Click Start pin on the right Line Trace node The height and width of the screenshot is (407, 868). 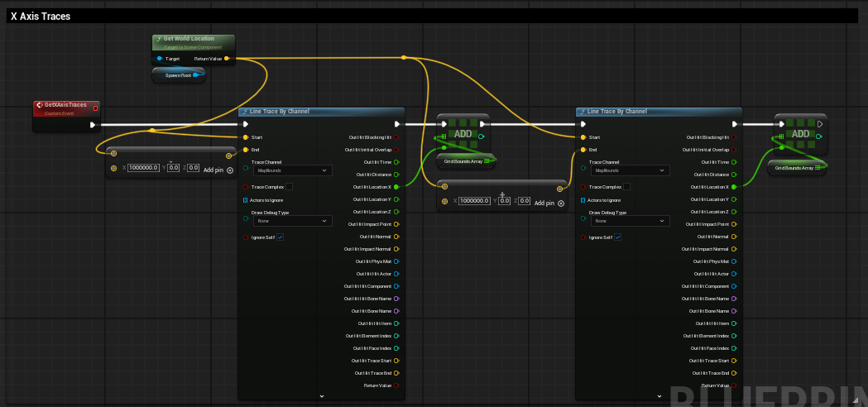tap(583, 137)
